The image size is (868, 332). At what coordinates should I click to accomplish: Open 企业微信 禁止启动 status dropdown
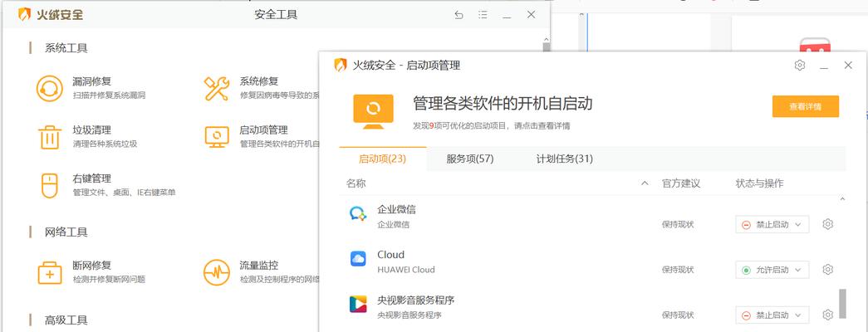coord(772,225)
